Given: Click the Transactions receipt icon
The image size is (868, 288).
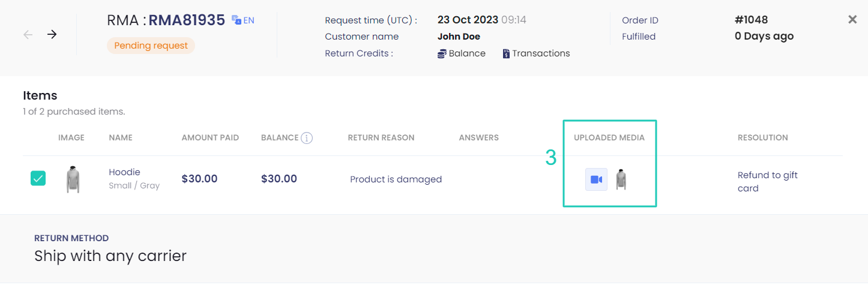Looking at the screenshot, I should coord(506,53).
